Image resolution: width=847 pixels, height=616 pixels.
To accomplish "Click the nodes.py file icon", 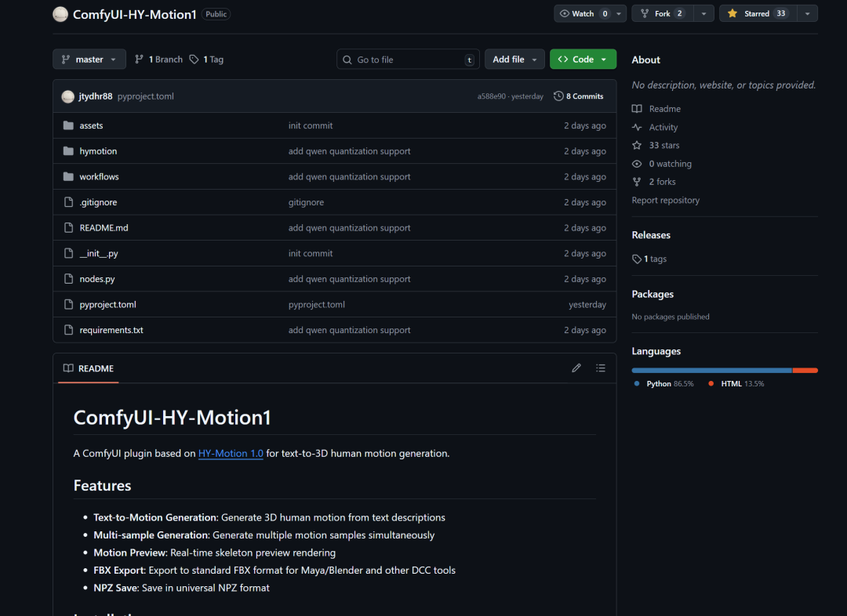I will click(x=68, y=279).
